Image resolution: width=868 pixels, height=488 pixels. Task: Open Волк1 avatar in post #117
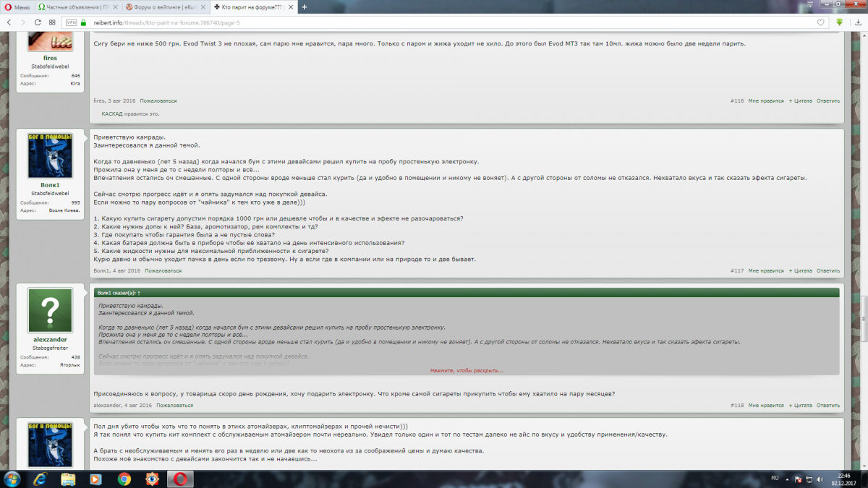(x=50, y=155)
